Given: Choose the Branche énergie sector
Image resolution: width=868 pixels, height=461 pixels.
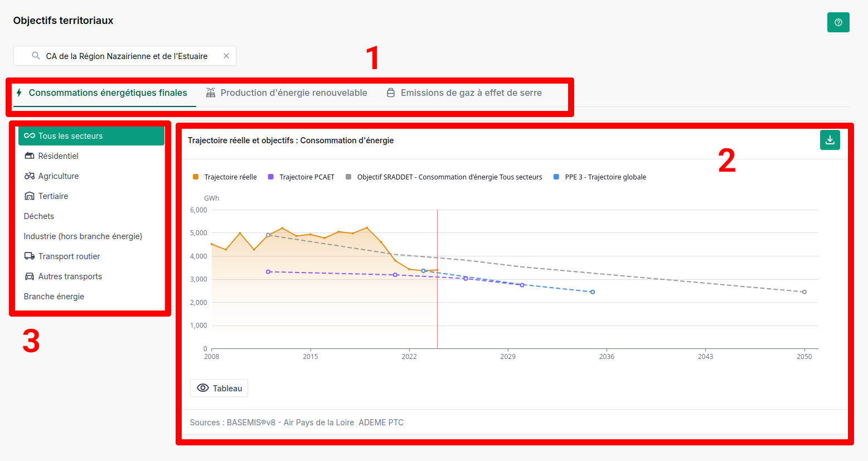Looking at the screenshot, I should [91, 296].
